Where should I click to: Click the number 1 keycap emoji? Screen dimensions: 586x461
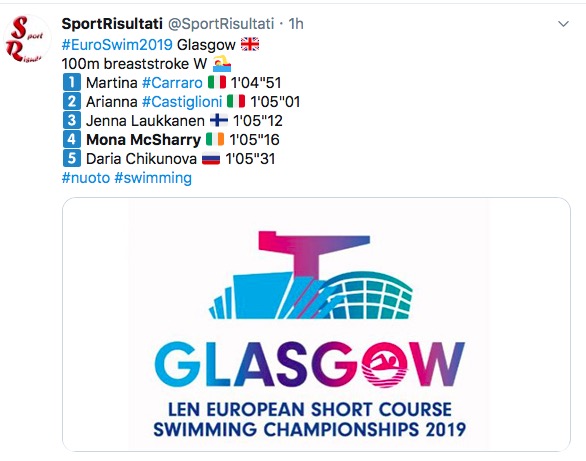pyautogui.click(x=72, y=82)
